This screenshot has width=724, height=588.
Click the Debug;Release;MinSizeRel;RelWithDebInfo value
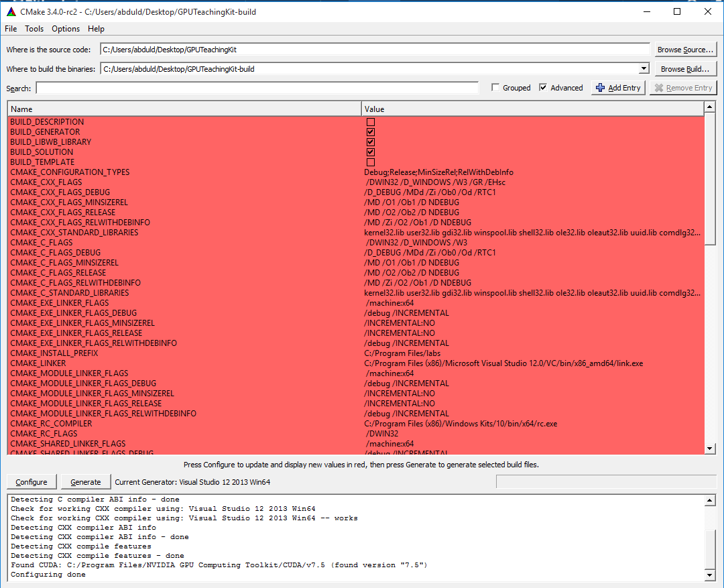438,172
